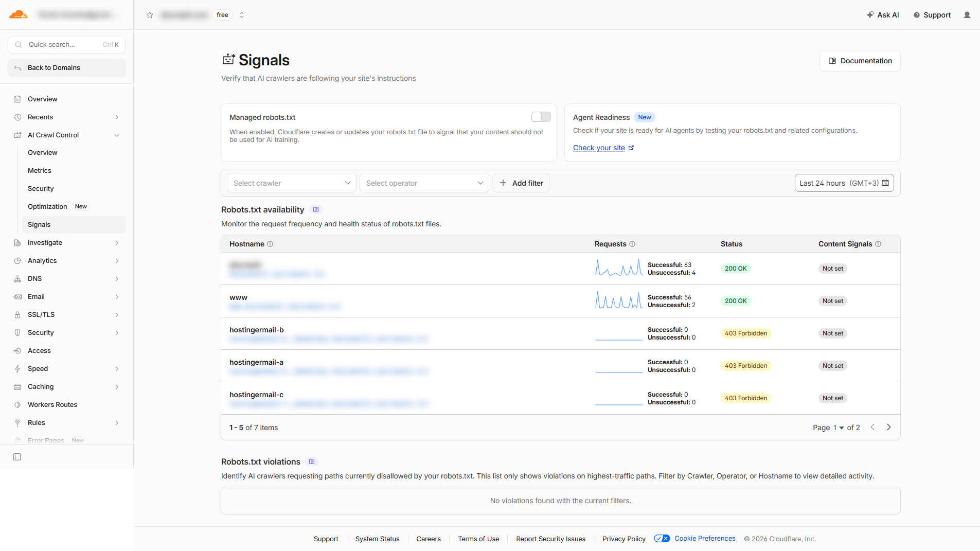The width and height of the screenshot is (980, 551).
Task: Click 403 Forbidden badge for hostingermail-b
Action: coord(745,333)
